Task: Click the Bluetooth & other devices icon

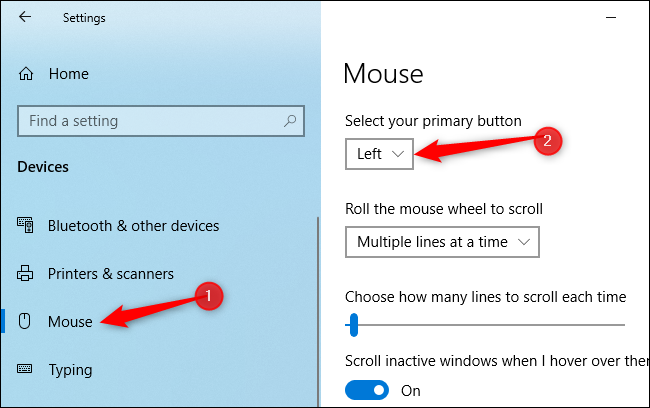Action: click(26, 226)
